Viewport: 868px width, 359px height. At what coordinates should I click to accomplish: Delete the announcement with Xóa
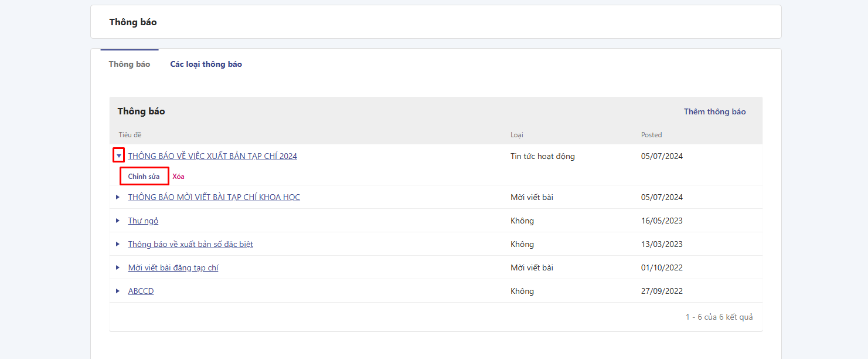(178, 176)
